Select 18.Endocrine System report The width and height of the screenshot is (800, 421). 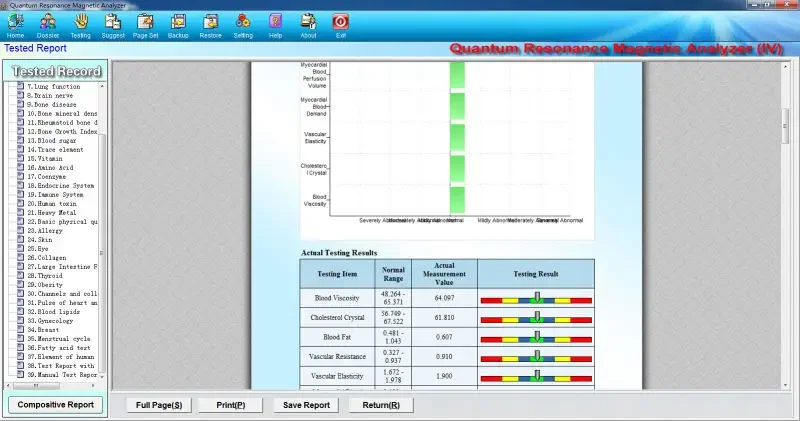pos(61,186)
